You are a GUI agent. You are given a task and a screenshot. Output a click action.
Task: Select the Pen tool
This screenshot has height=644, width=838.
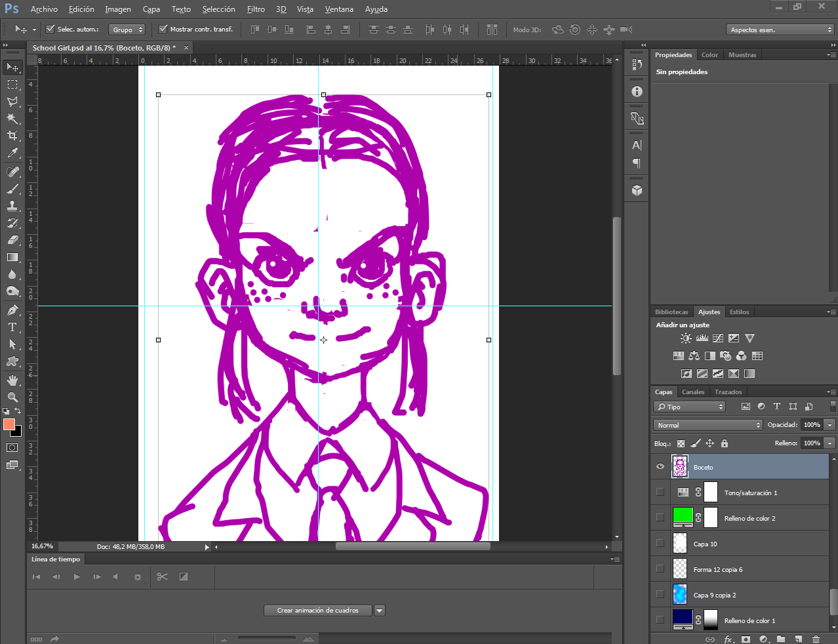click(x=12, y=310)
